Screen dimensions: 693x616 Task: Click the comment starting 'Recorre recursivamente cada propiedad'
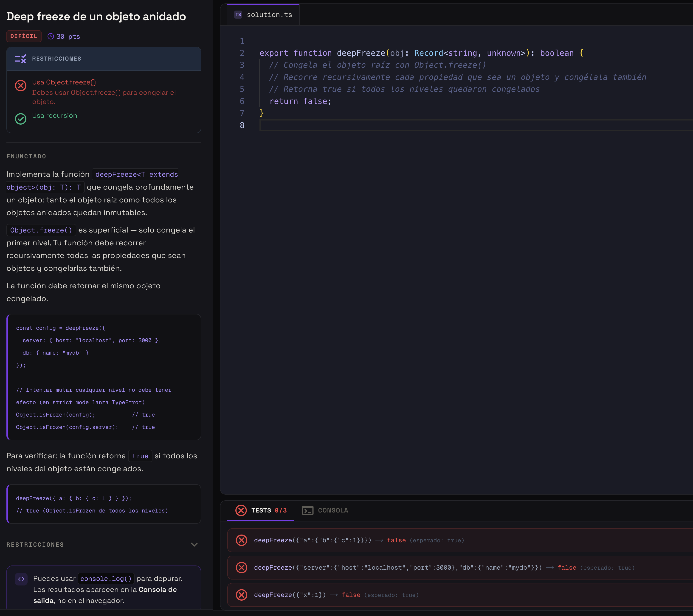pyautogui.click(x=458, y=77)
